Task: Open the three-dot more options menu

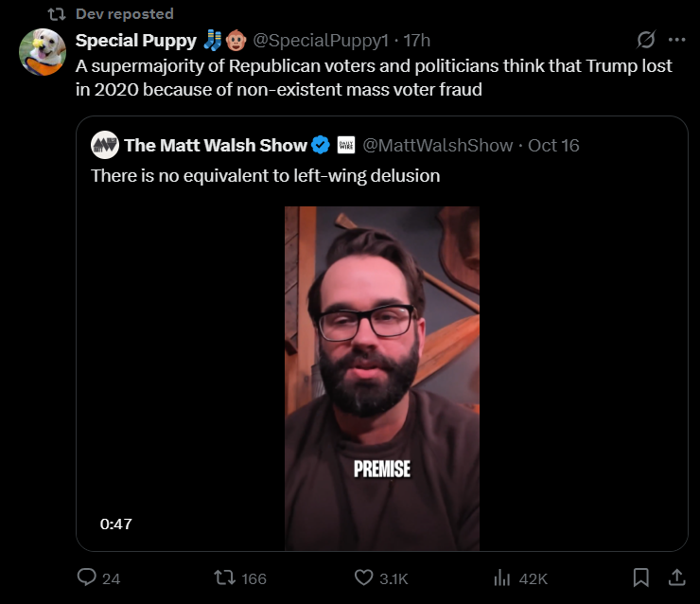Action: [x=676, y=40]
